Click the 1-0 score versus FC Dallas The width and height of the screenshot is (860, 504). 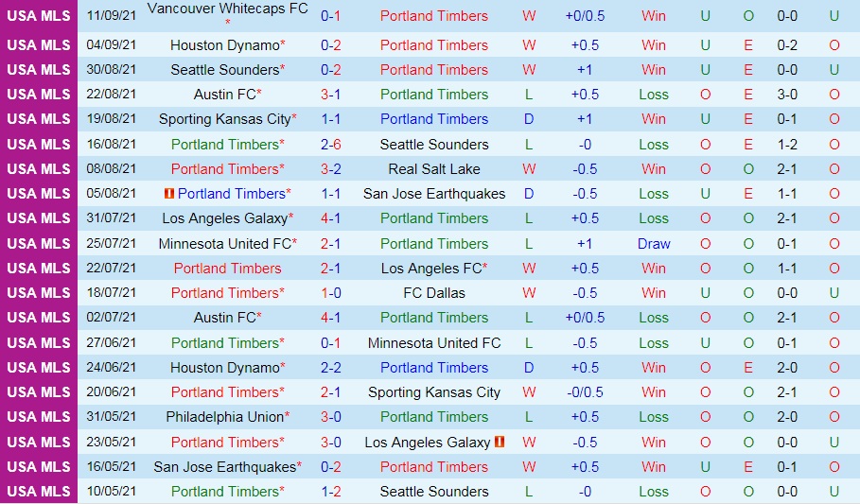point(331,293)
